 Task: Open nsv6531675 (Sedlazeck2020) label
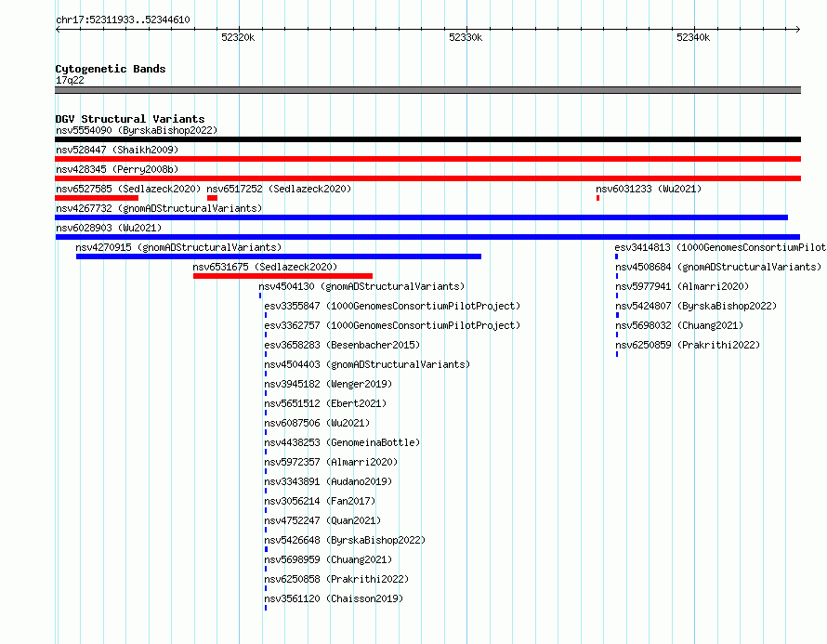(x=265, y=267)
